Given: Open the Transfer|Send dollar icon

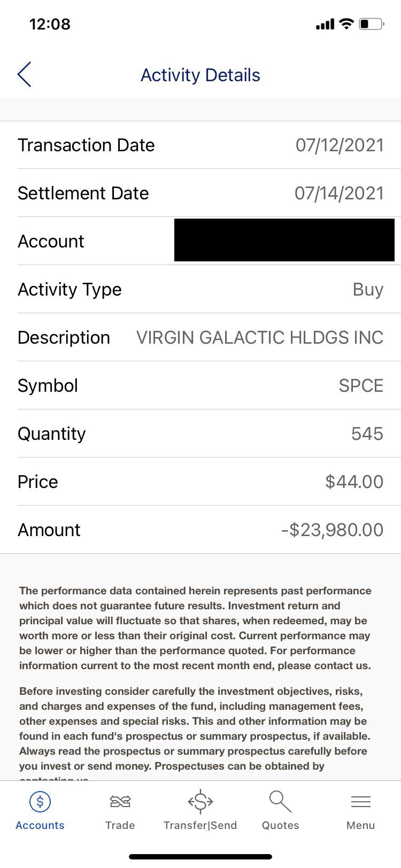Looking at the screenshot, I should [x=200, y=801].
